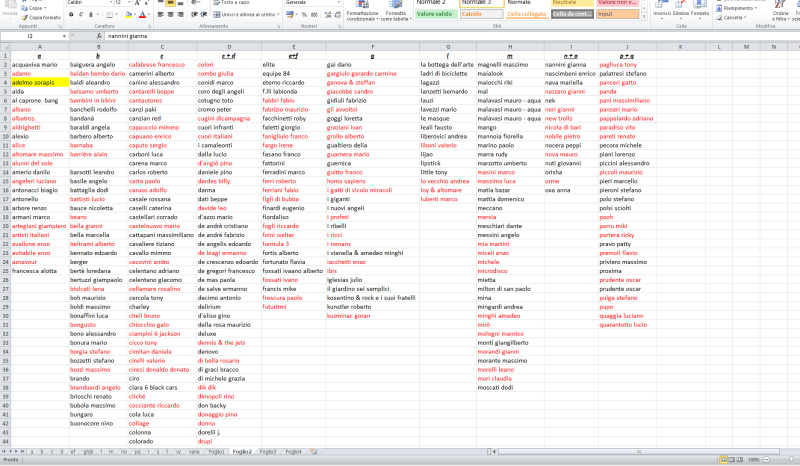Click the horizontal scrollbar thumb
800x466 pixels.
638,452
